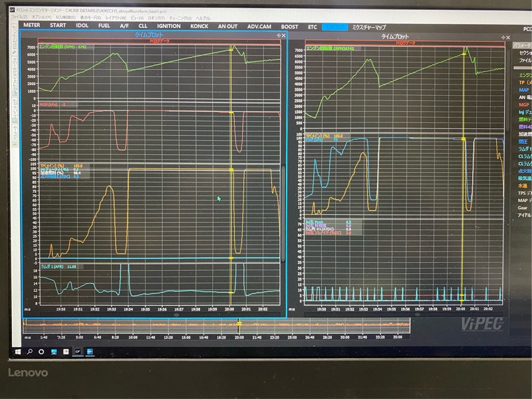The height and width of the screenshot is (399, 532).
Task: Click the left plot's bottom horizontal scroll grip
Action: (176, 315)
